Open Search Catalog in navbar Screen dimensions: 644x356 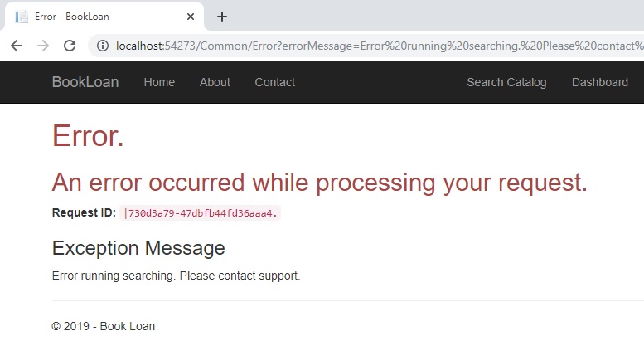tap(506, 82)
